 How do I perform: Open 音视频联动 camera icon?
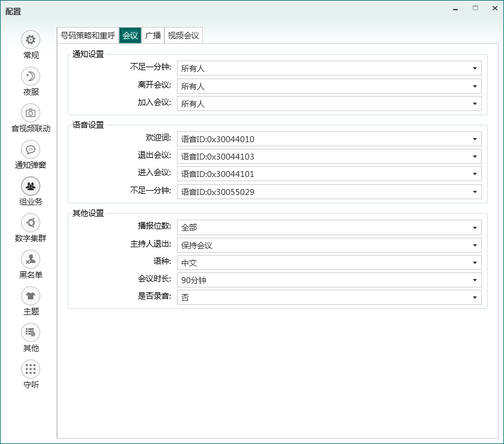[x=31, y=113]
